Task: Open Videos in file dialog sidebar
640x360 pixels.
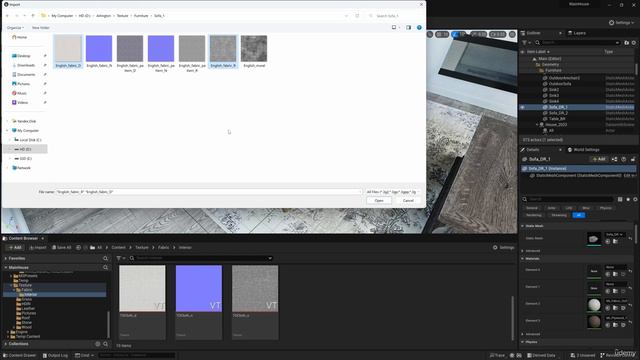Action: pyautogui.click(x=20, y=102)
